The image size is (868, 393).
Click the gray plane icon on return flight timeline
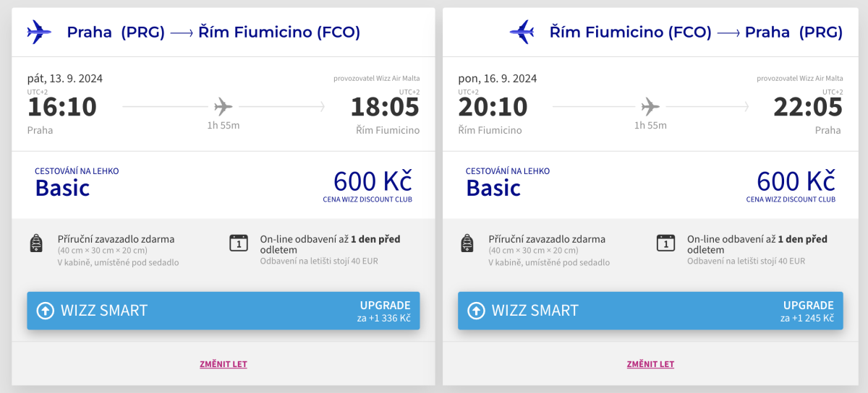(651, 107)
